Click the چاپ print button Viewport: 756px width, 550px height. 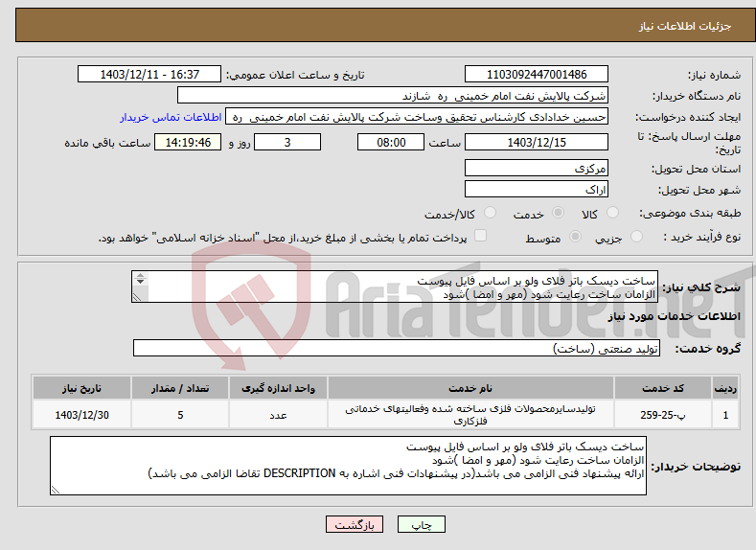(422, 524)
